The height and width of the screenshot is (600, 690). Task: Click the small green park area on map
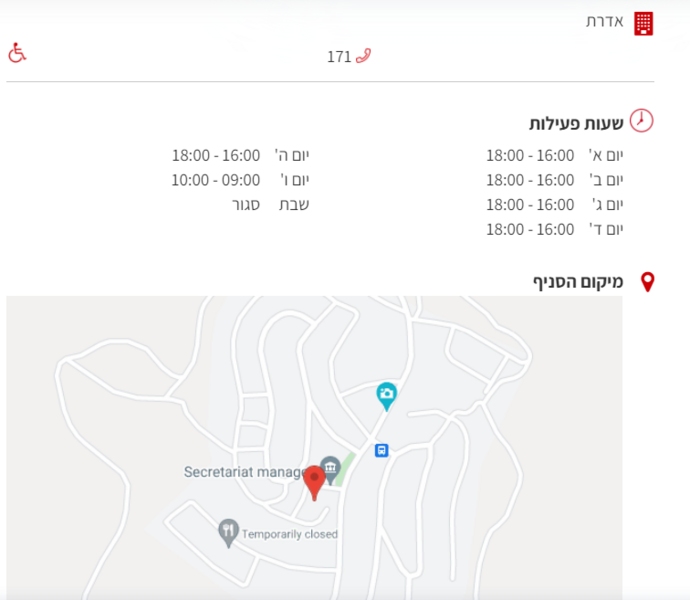pyautogui.click(x=345, y=470)
